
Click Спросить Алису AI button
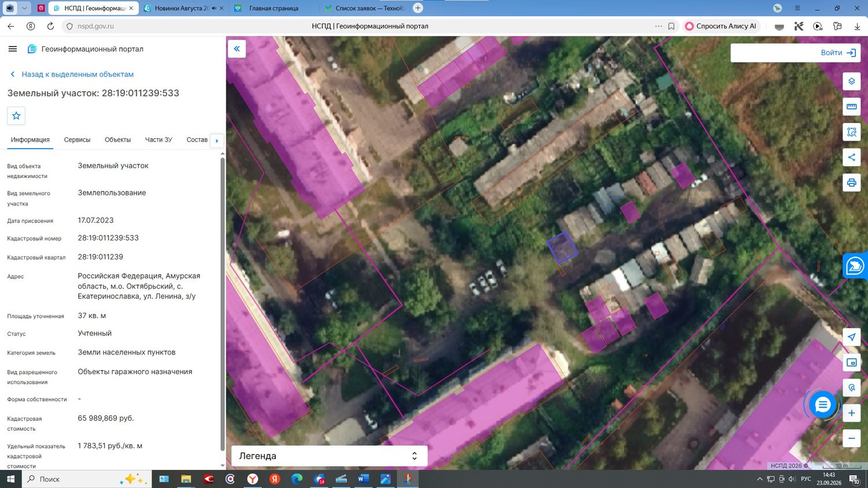[721, 26]
